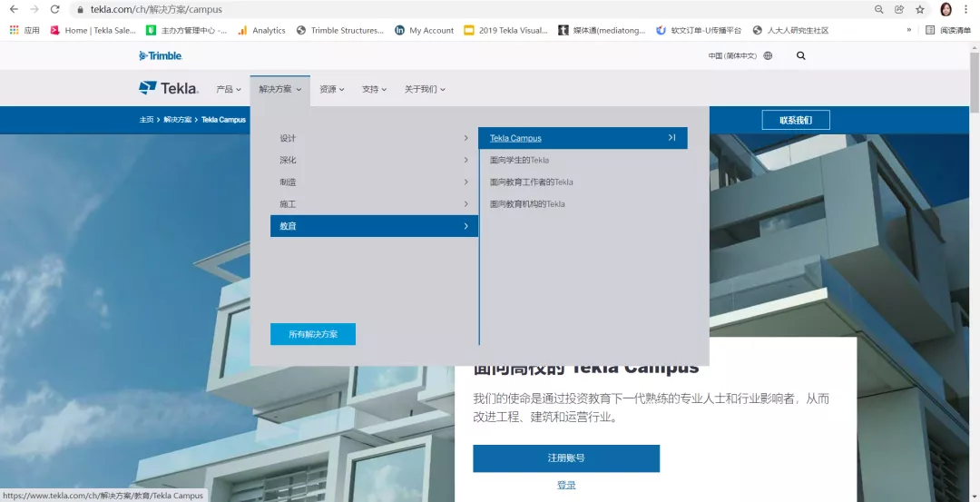Click the browser forward arrow

tap(34, 9)
